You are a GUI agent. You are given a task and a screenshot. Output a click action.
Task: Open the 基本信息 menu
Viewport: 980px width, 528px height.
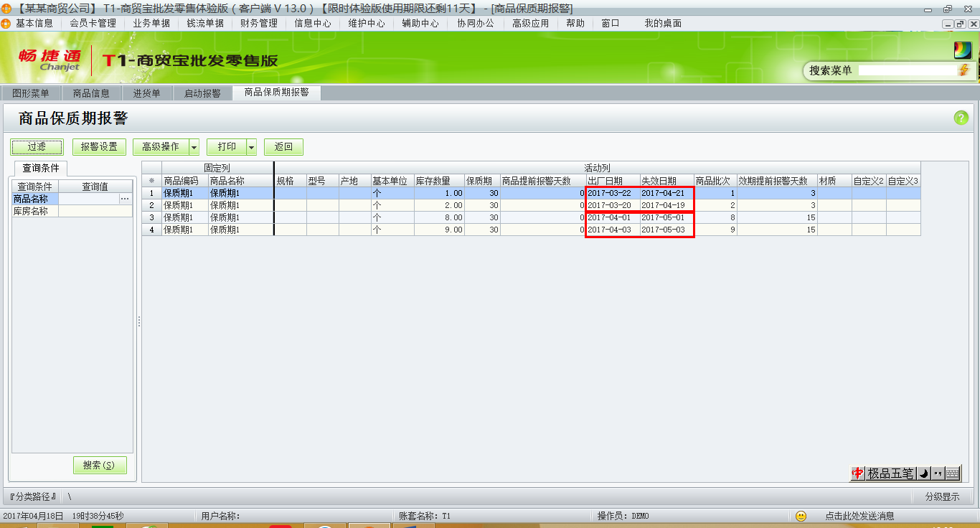[x=34, y=23]
